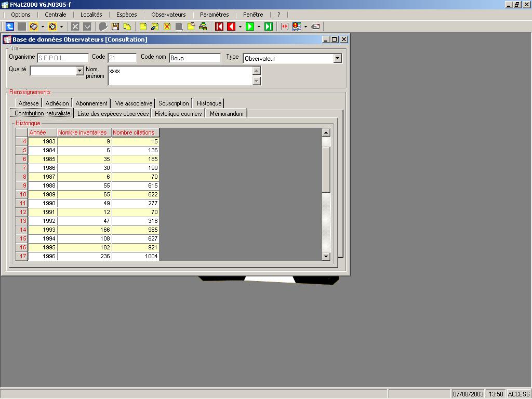The image size is (532, 399).
Task: Click the gray page toolbar icon
Action: [x=179, y=26]
